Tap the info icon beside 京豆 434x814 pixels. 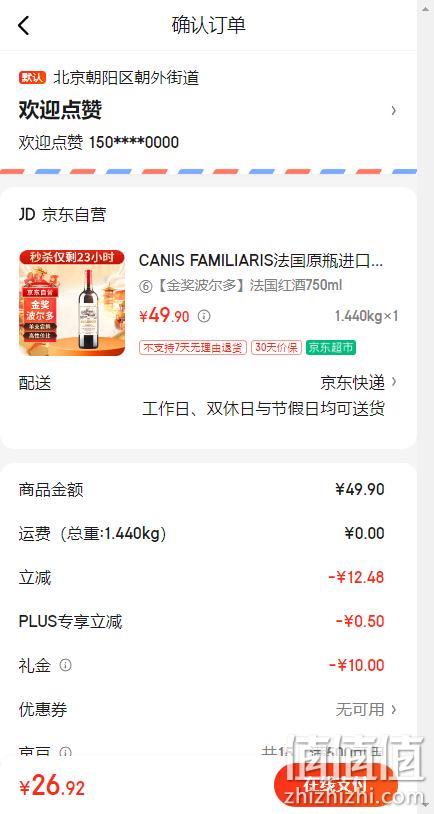pos(65,752)
